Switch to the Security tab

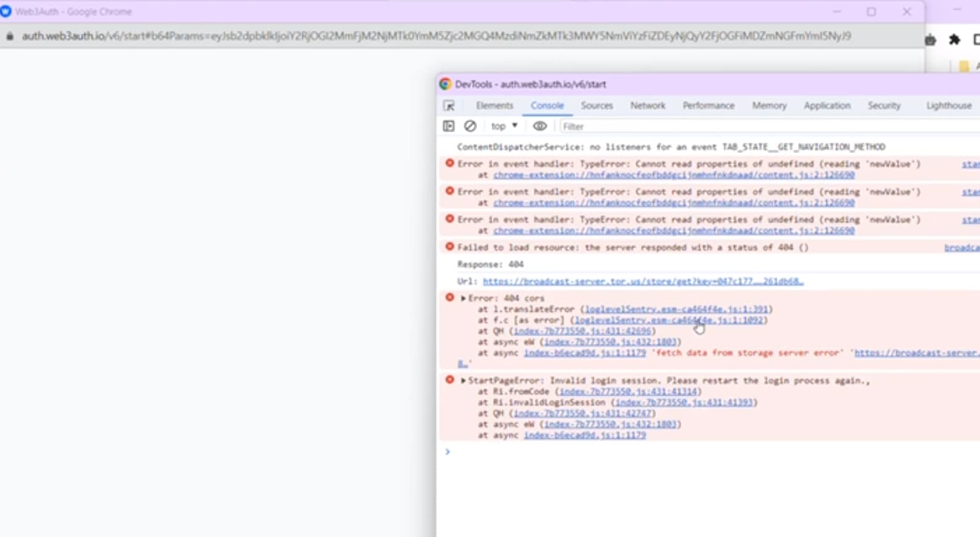(884, 106)
